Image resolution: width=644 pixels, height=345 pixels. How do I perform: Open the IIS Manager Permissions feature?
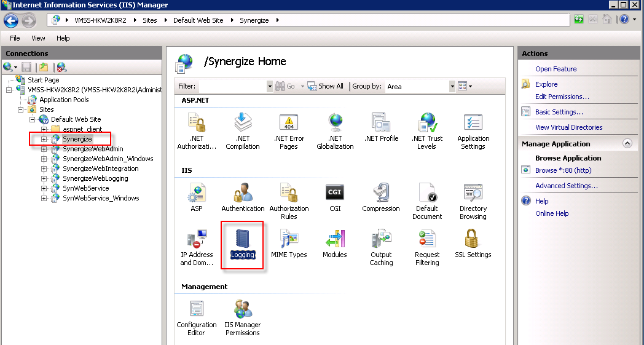243,318
